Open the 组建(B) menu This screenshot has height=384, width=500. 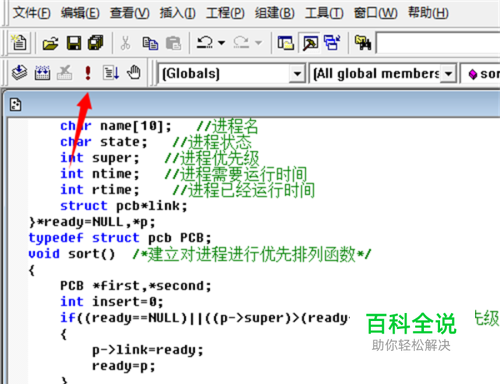click(275, 13)
